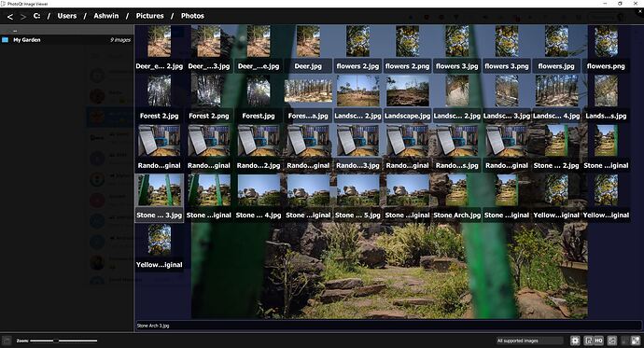Select the Rando...s.jpg thumbnail
Image resolution: width=644 pixels, height=348 pixels.
tap(457, 147)
